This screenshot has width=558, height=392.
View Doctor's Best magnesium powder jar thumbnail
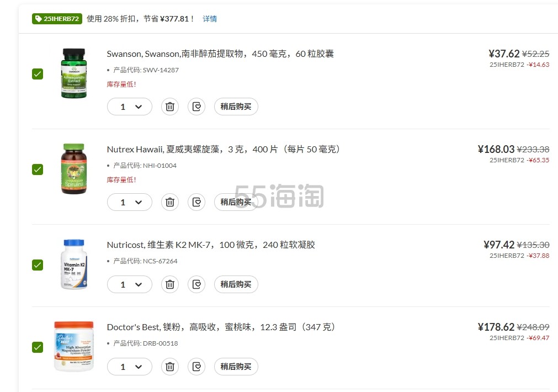[x=73, y=346]
